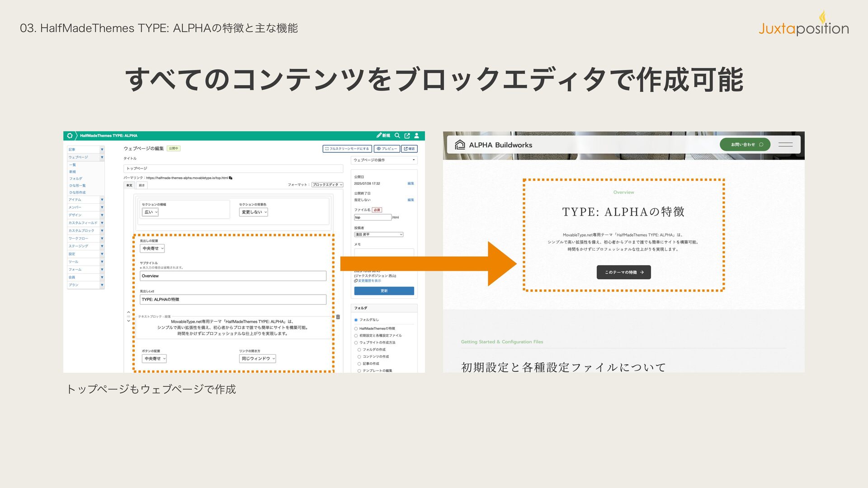Click the サブタイトル Overview input field
This screenshot has height=488, width=868.
(233, 276)
